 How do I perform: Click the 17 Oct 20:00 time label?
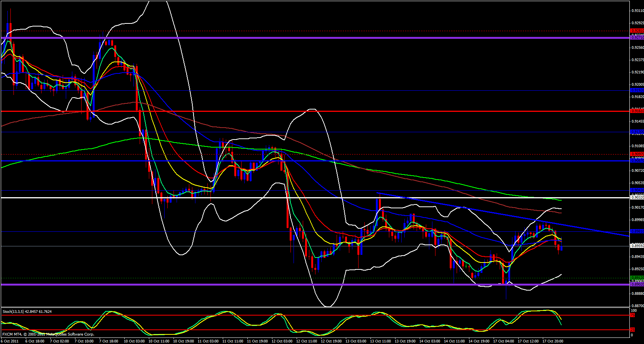pos(553,341)
